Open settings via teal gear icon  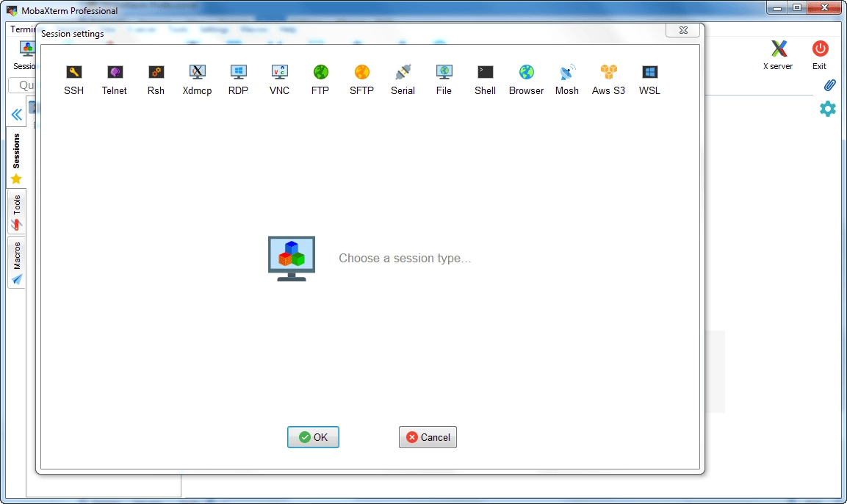[x=828, y=109]
